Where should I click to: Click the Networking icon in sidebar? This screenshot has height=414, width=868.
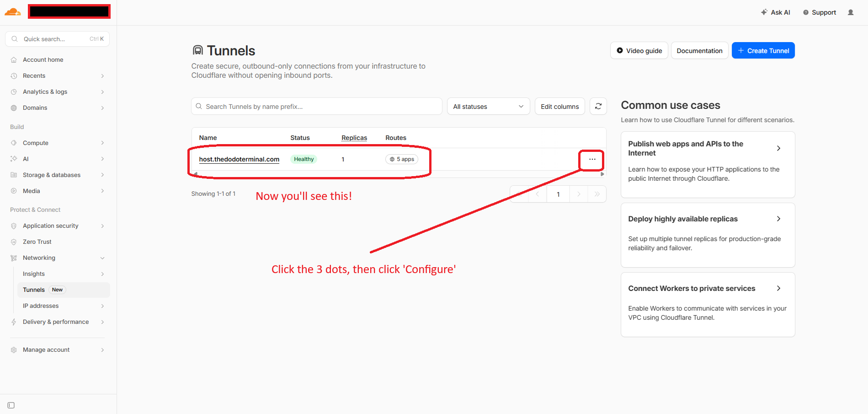(x=14, y=258)
